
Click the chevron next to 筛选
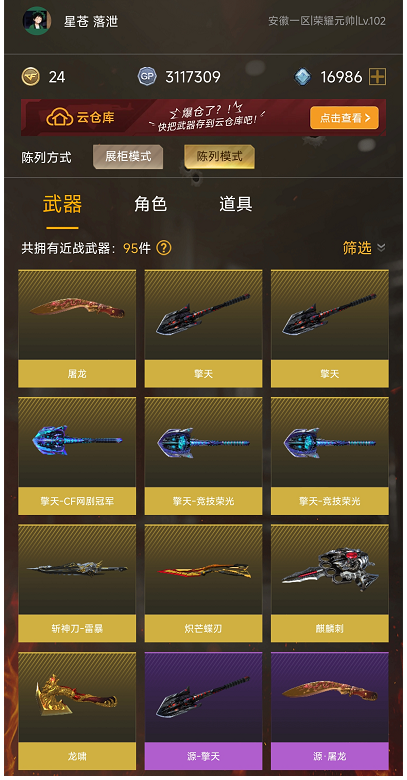tap(381, 248)
